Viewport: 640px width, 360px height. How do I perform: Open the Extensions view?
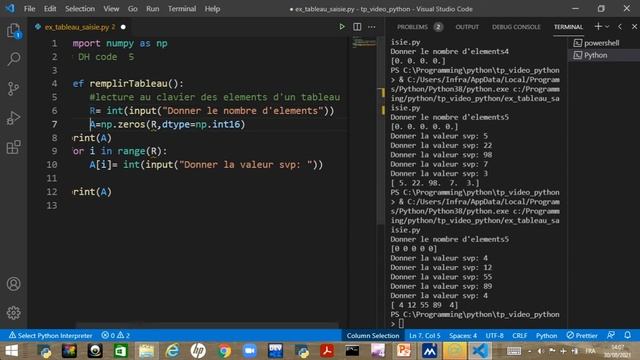[13, 147]
